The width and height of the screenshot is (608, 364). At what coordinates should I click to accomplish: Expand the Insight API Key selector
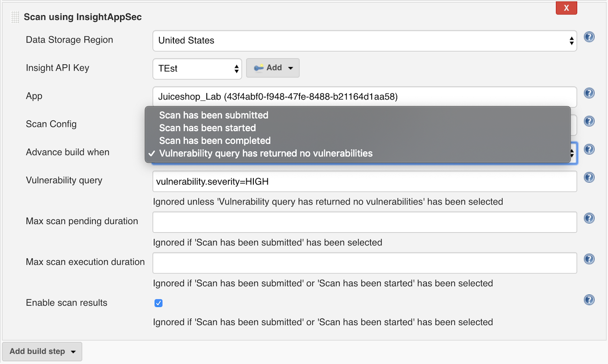[197, 69]
